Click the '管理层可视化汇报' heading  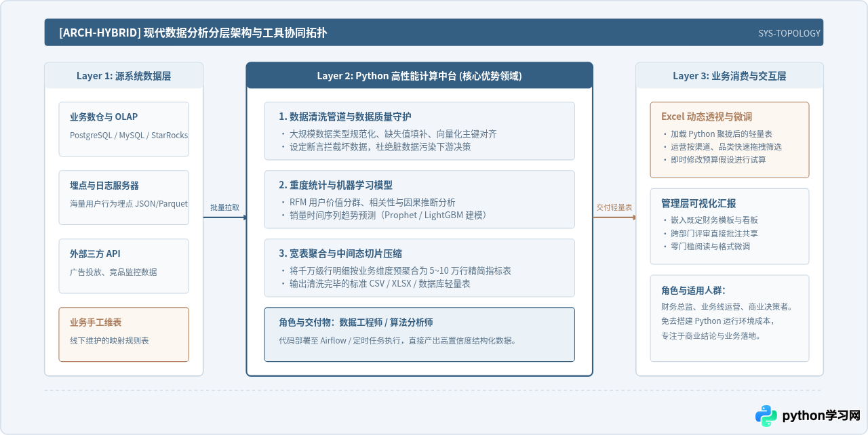coord(698,203)
